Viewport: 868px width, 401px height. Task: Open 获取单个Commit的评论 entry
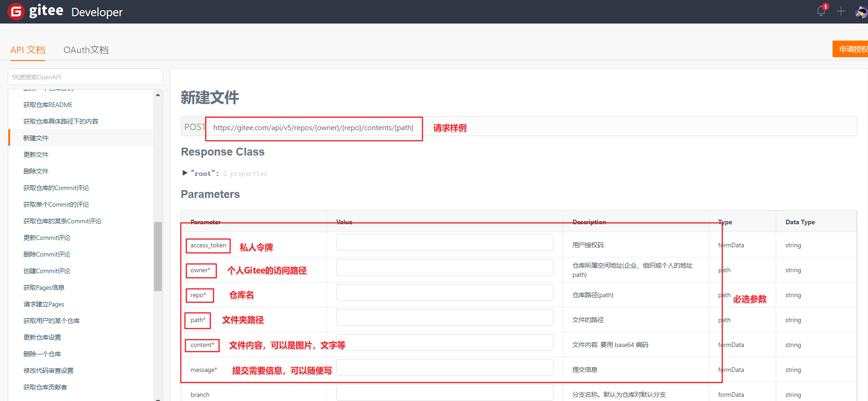click(x=56, y=204)
